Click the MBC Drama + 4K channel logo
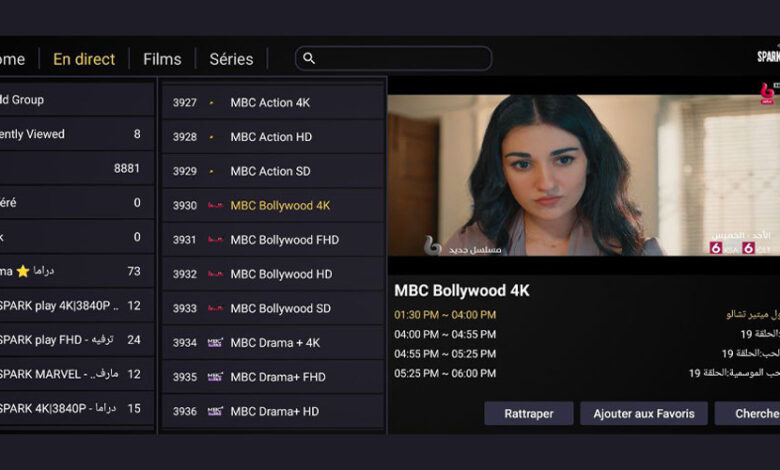This screenshot has width=780, height=470. click(x=214, y=343)
